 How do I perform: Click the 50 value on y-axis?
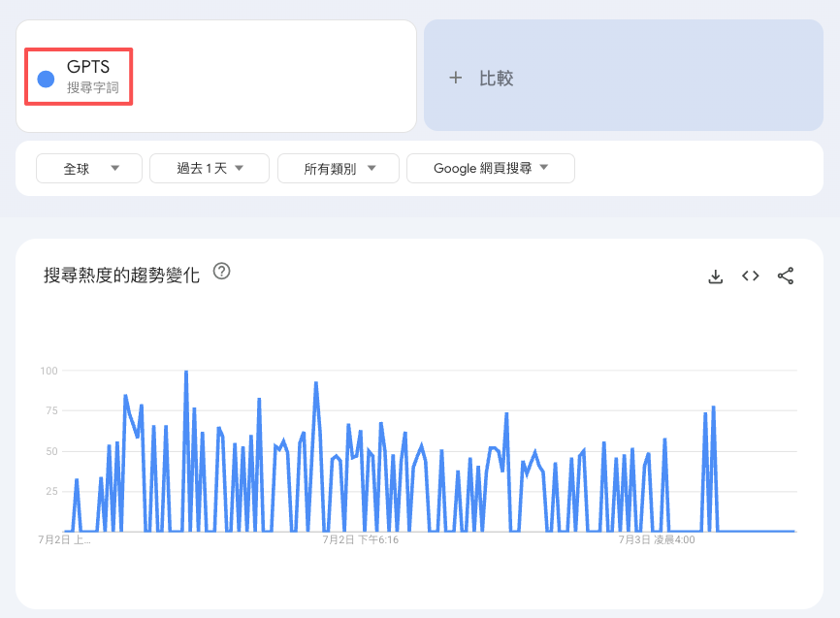[x=51, y=451]
